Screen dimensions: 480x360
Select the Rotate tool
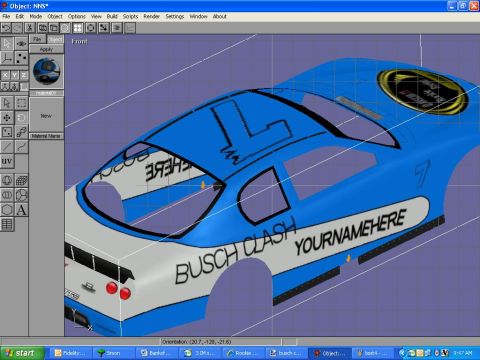pyautogui.click(x=21, y=118)
